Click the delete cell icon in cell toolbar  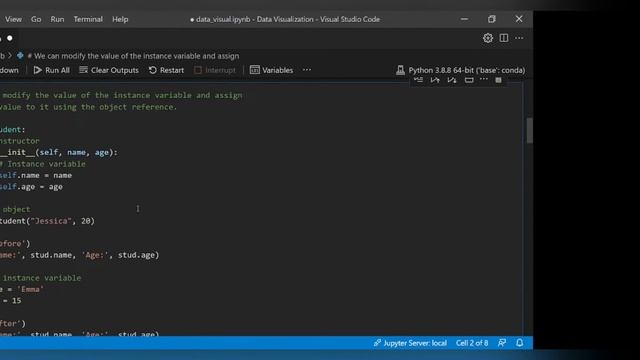tap(498, 80)
